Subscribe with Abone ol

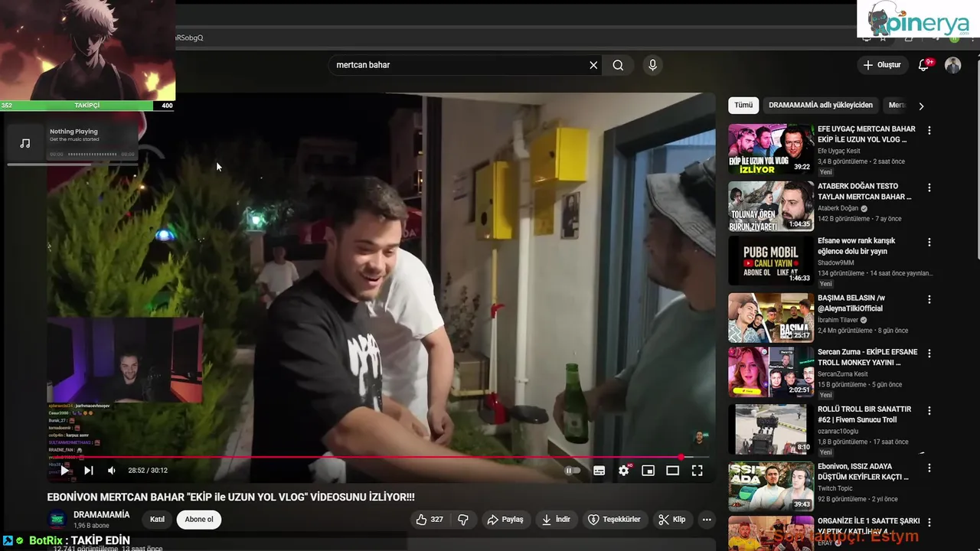coord(199,520)
